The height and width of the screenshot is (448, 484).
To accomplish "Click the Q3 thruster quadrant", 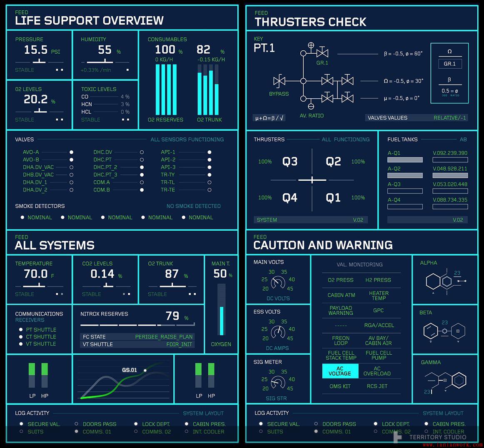I will pyautogui.click(x=290, y=162).
